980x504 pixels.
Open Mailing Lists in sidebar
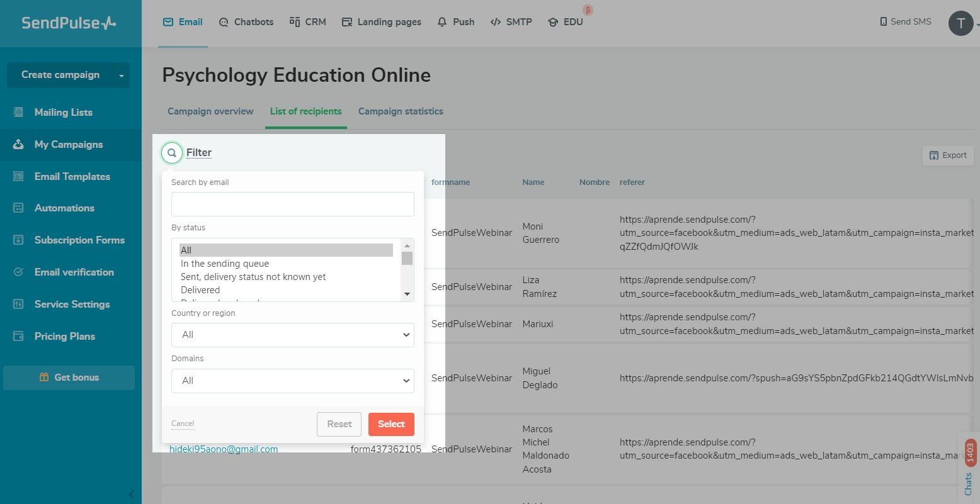tap(63, 112)
